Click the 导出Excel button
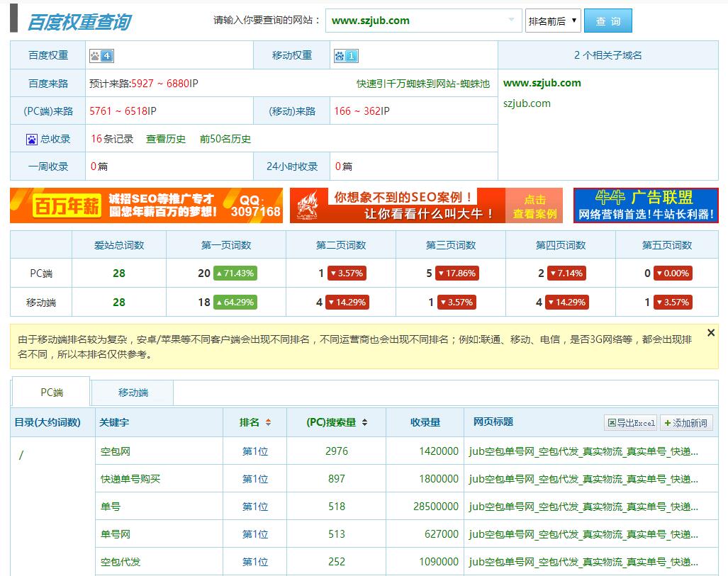Image resolution: width=728 pixels, height=576 pixels. [x=630, y=423]
